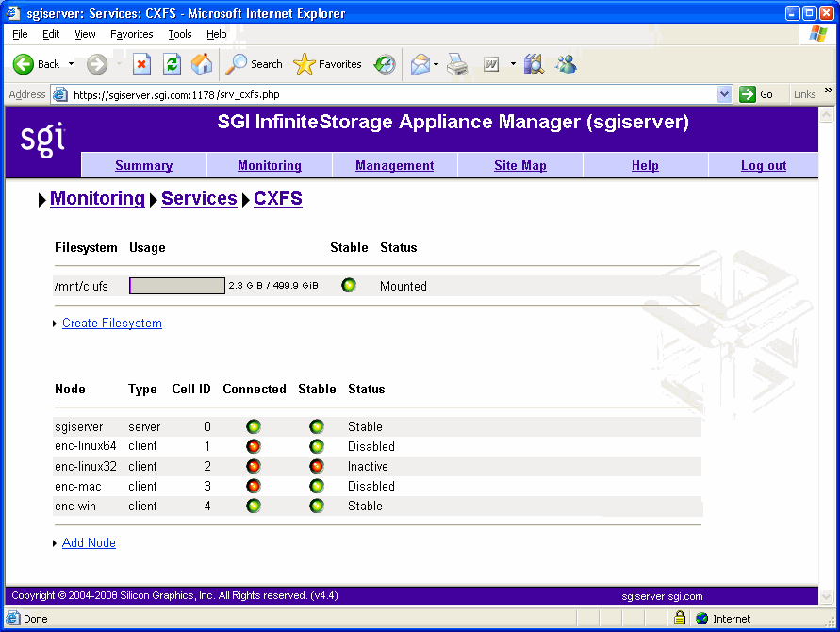Click the Research books icon
The image size is (840, 632).
click(534, 64)
